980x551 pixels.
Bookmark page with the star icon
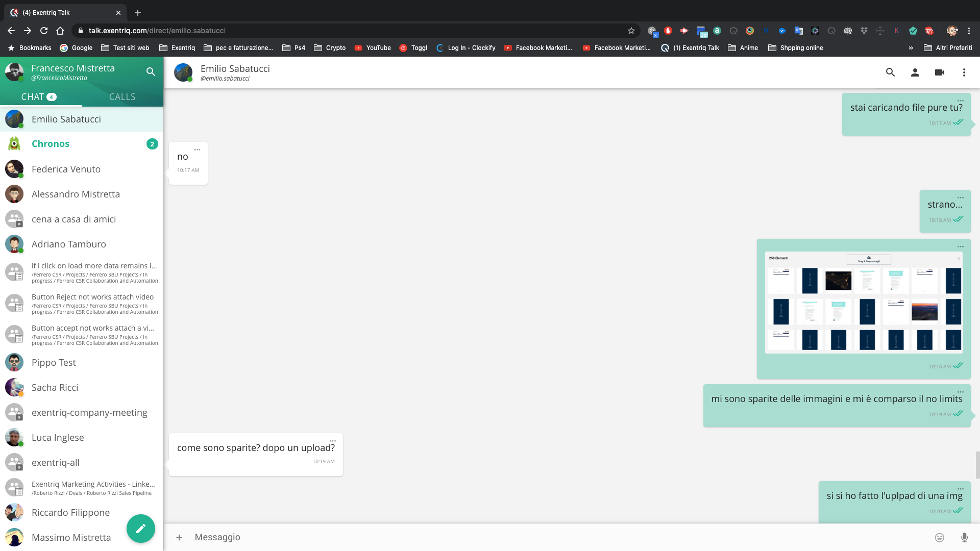click(x=631, y=31)
